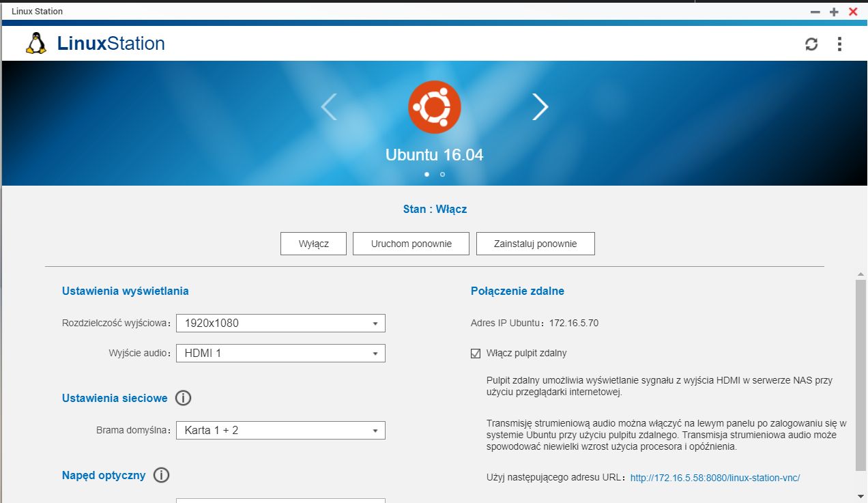Click the LinuxStation penguin logo

(x=35, y=43)
